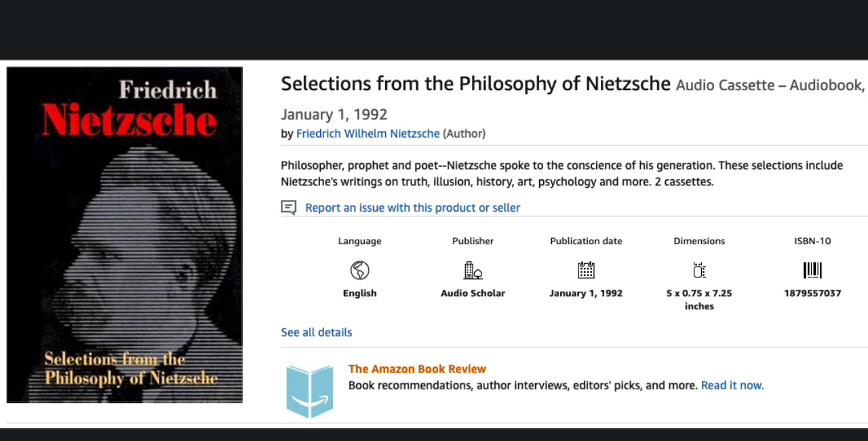Click the Dimensions package icon
This screenshot has width=868, height=441.
699,271
